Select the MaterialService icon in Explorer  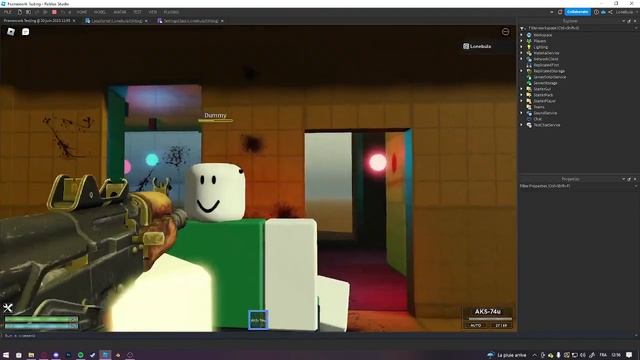529,53
